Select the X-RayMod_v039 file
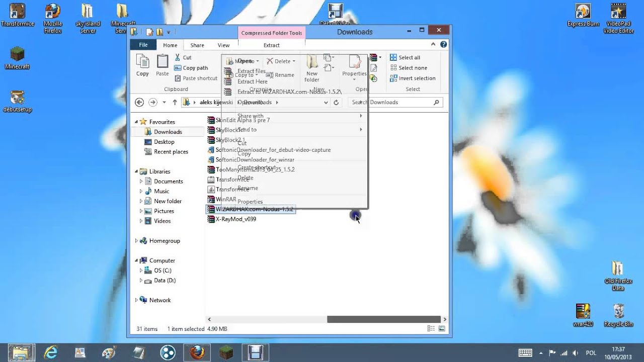Viewport: 644px width, 362px height. coord(232,219)
